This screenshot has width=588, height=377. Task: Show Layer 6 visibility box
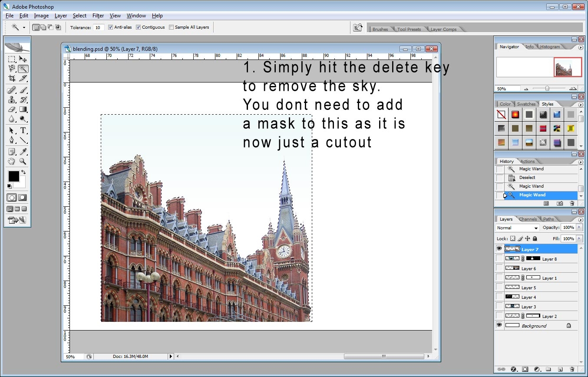pos(499,268)
